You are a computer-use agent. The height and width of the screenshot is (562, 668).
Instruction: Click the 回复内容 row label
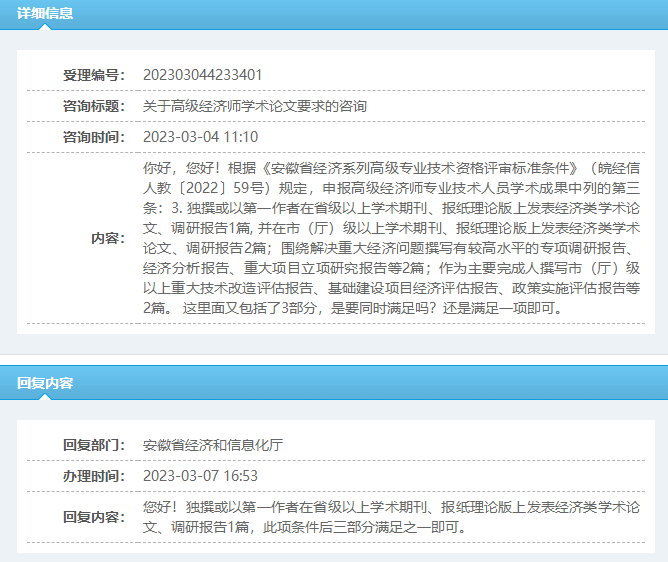coord(94,517)
